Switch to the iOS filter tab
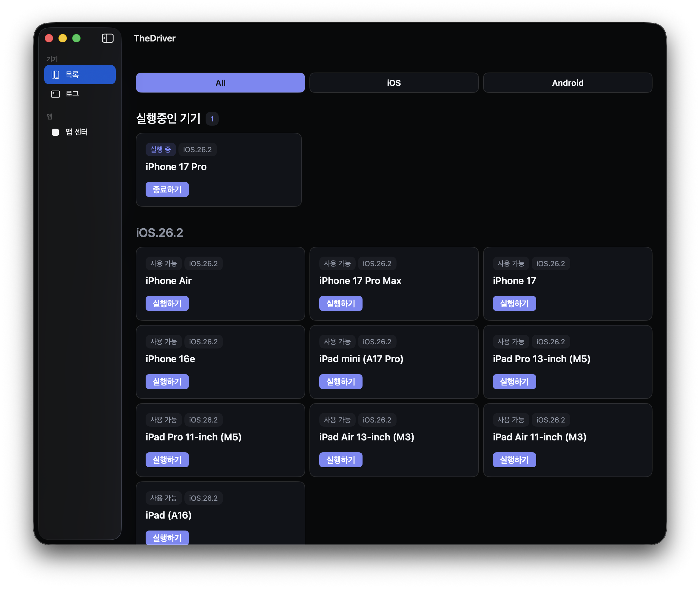 pos(394,83)
